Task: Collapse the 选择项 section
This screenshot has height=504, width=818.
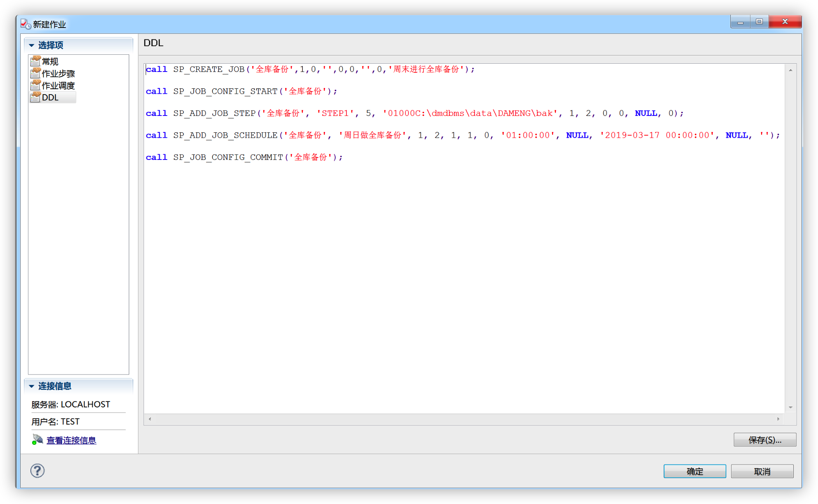Action: [x=32, y=45]
